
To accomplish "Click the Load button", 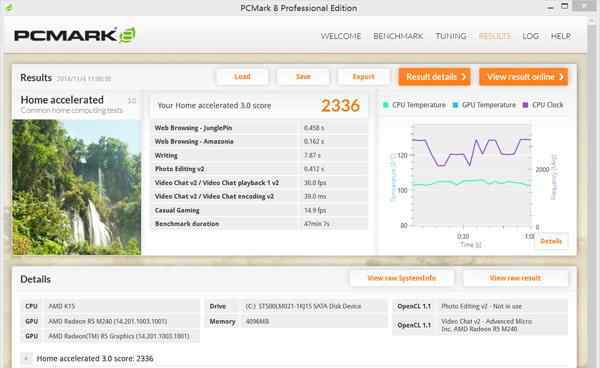I will click(242, 77).
